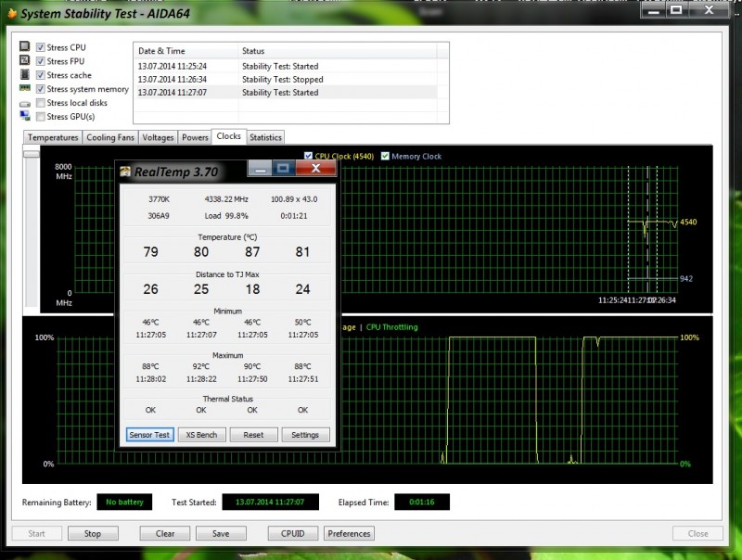
Task: Click the disk drive icon beside Stress local disks
Action: [x=25, y=104]
